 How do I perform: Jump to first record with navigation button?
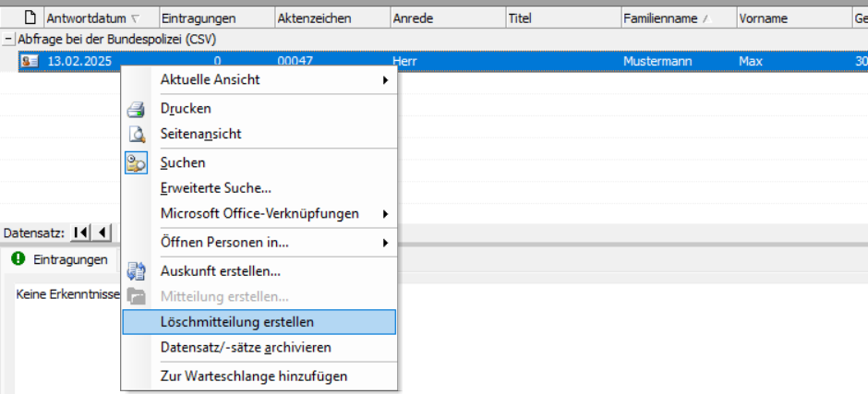81,233
